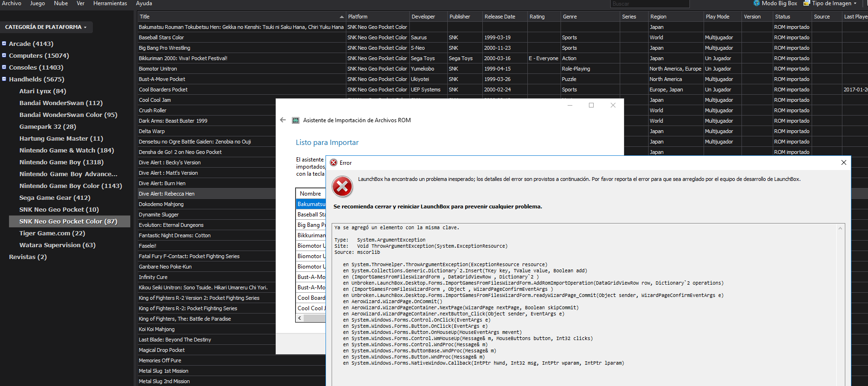Select Magical Drop Pocket game row
This screenshot has width=868, height=386.
click(x=207, y=350)
